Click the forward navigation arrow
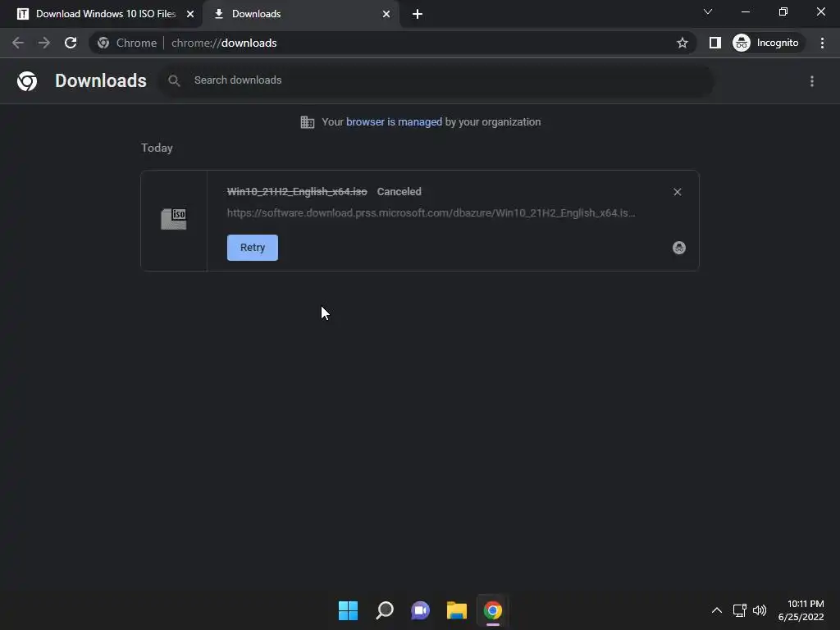Screen dimensions: 840x630 pyautogui.click(x=44, y=43)
